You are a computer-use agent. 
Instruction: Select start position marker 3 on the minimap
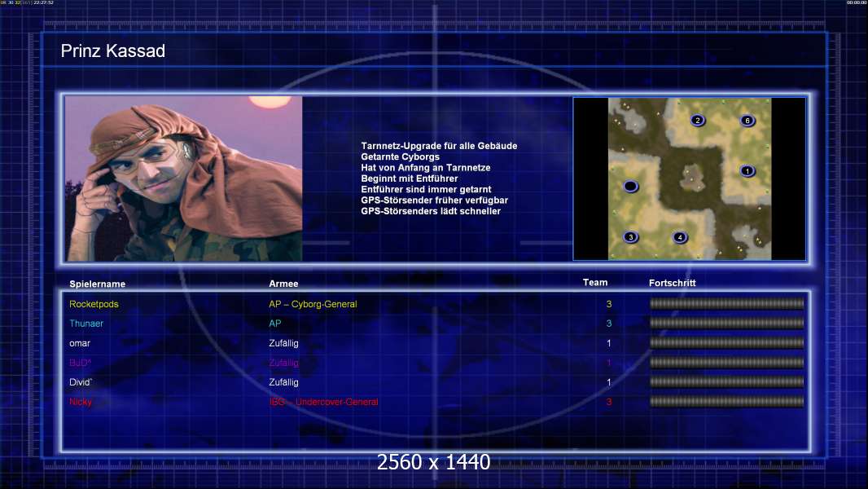630,237
